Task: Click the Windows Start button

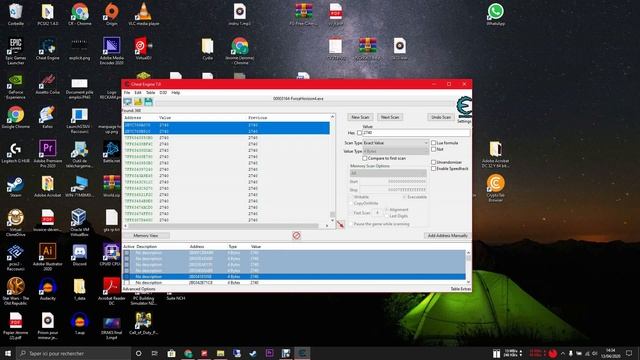Action: pos(7,353)
